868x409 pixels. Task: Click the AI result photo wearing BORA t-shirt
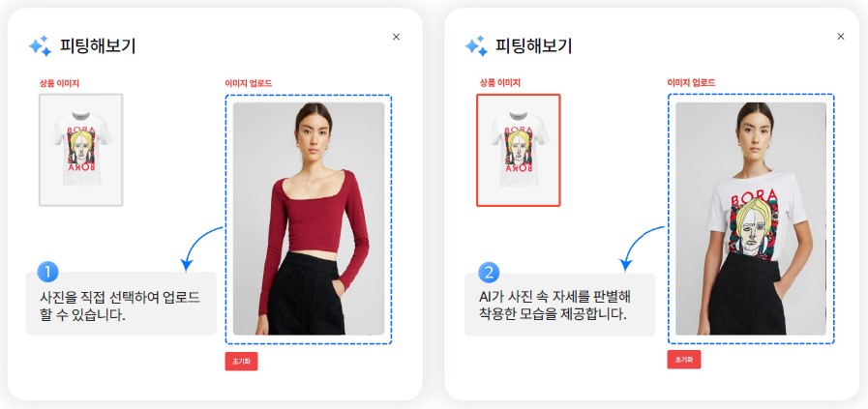(x=751, y=219)
